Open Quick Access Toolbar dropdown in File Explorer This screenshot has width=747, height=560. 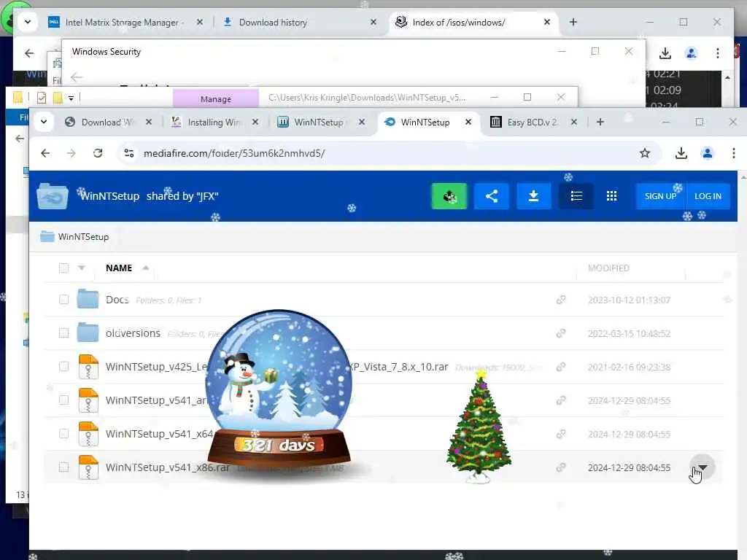coord(71,98)
